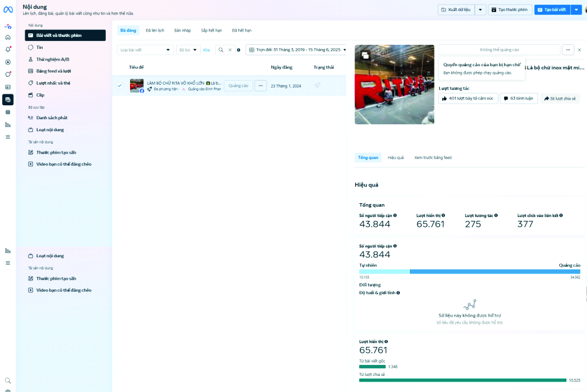The height and width of the screenshot is (392, 587).
Task: Open the large RITA letters preview image
Action: click(x=395, y=85)
